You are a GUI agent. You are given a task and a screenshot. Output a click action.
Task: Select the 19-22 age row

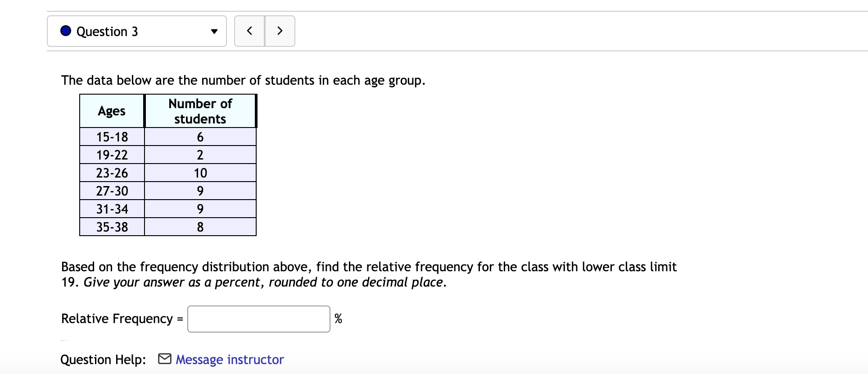tap(111, 155)
